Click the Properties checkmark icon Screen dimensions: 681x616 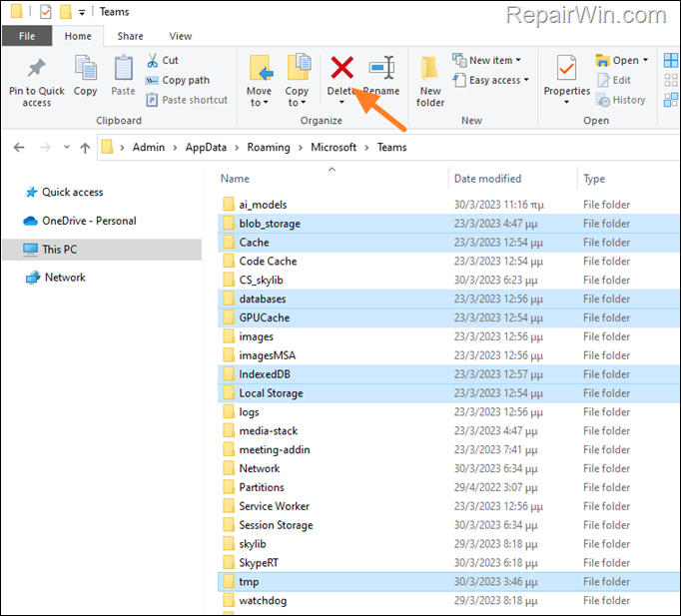click(x=567, y=68)
